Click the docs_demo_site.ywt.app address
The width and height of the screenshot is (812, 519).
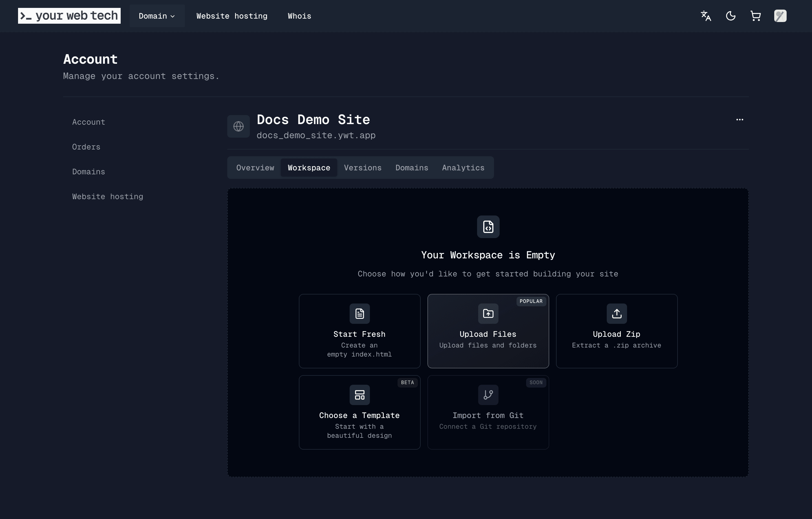click(316, 135)
